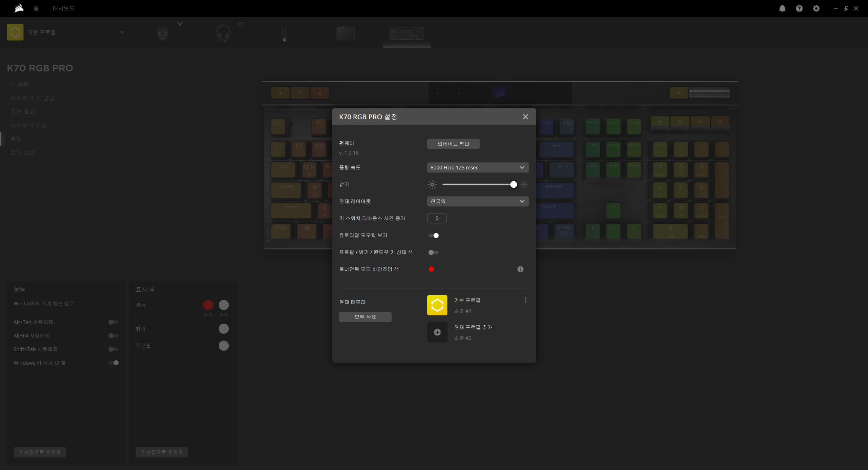The height and width of the screenshot is (470, 868).
Task: Click the low brightness sun icon
Action: [432, 184]
